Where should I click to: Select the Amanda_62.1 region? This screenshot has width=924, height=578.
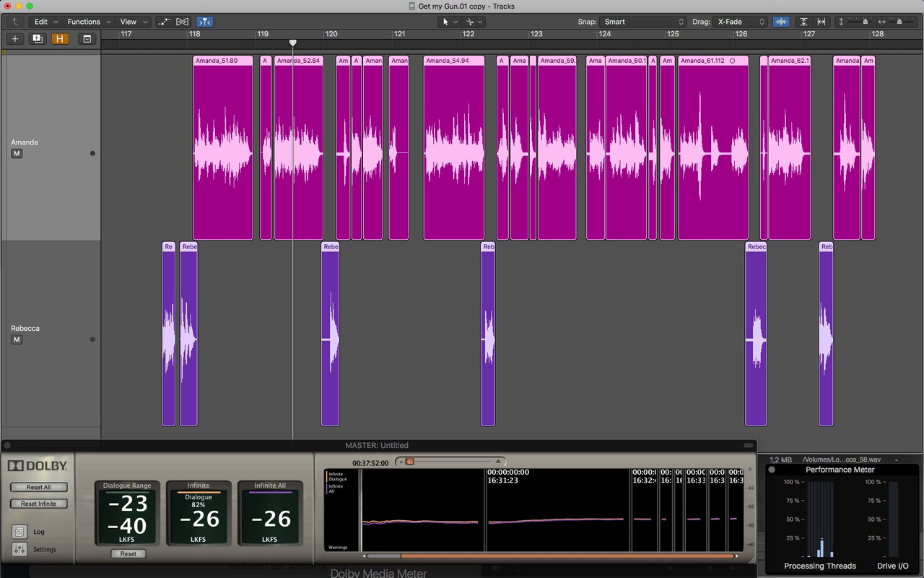[790, 147]
